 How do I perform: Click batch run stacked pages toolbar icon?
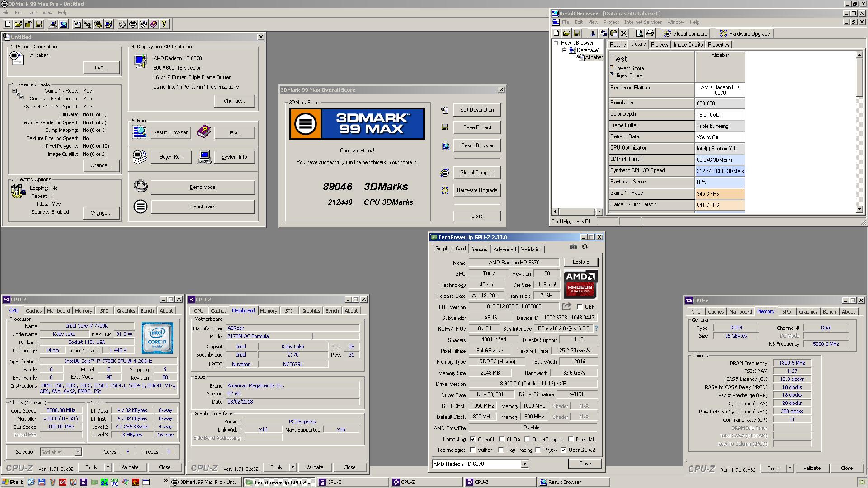[x=143, y=24]
